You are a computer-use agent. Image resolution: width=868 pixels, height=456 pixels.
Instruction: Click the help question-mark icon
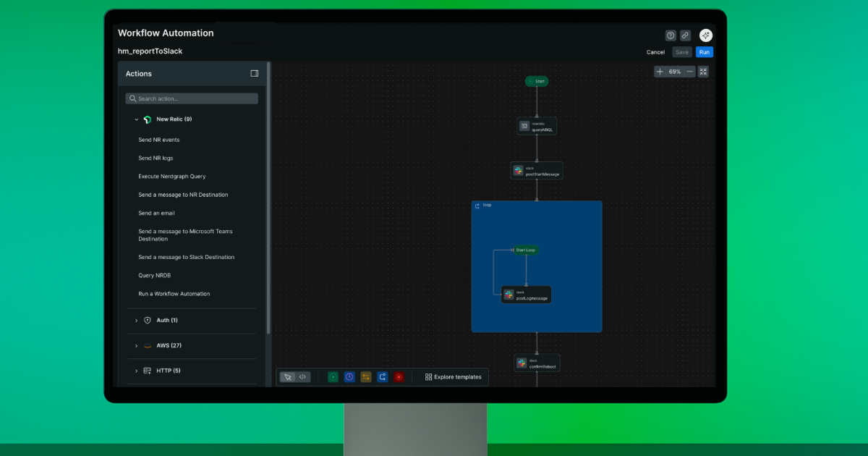pyautogui.click(x=671, y=35)
